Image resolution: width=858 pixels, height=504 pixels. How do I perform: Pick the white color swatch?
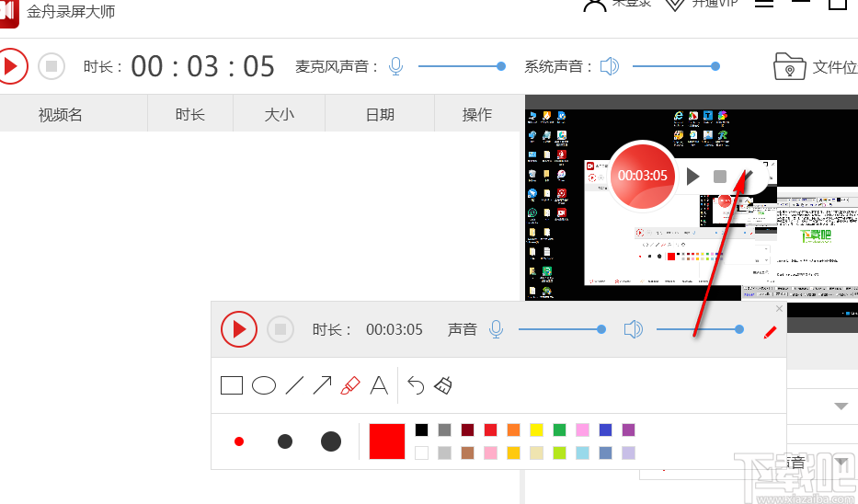pos(421,452)
